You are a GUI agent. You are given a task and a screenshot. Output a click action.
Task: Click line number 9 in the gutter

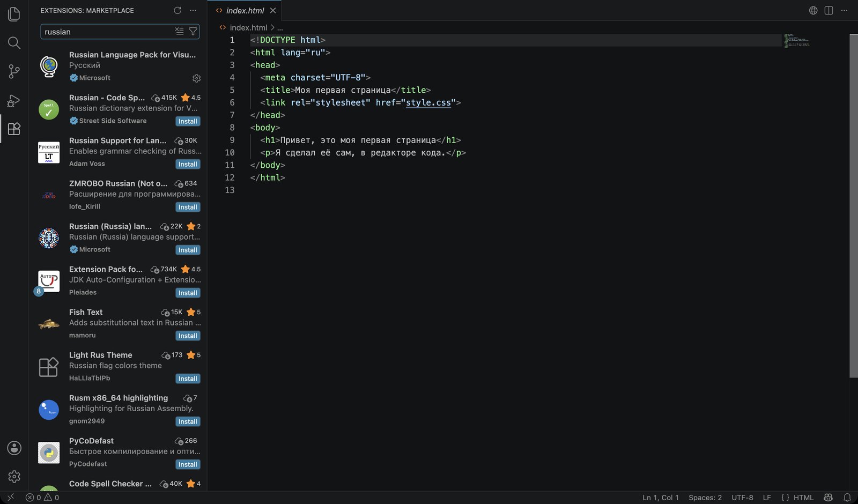click(232, 140)
